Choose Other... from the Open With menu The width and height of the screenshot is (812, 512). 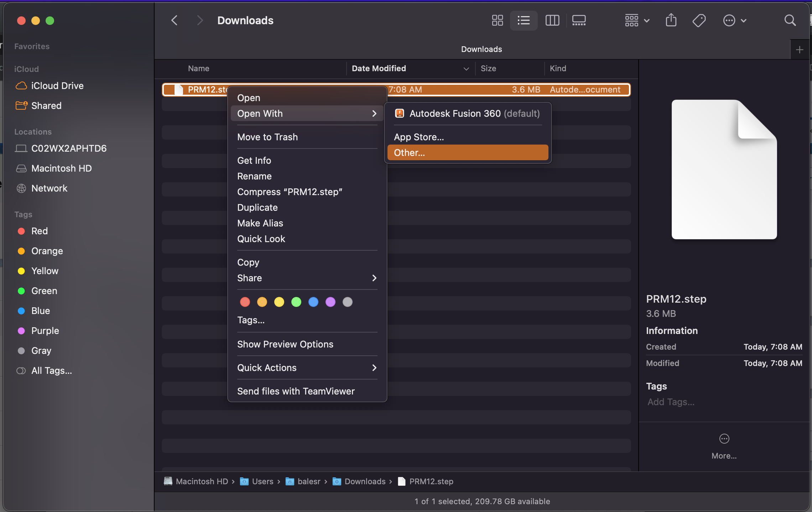409,152
